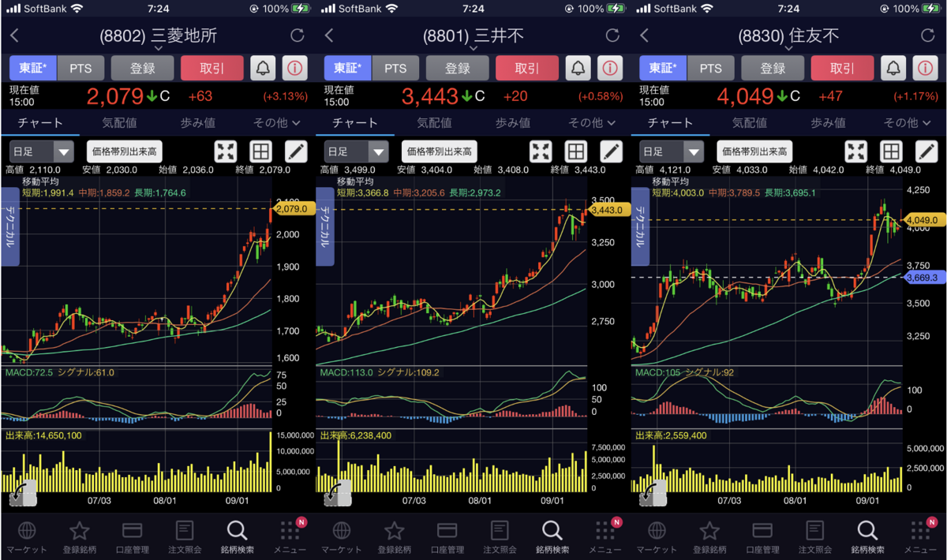Switch 三菱地所 to PTS market
Screen dimensions: 947x560
[x=80, y=69]
